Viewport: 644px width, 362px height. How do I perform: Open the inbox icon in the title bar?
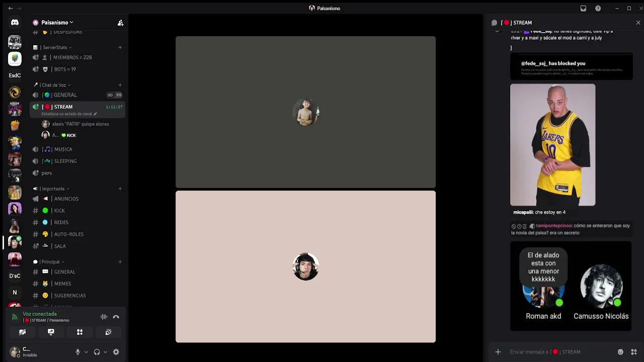point(583,8)
